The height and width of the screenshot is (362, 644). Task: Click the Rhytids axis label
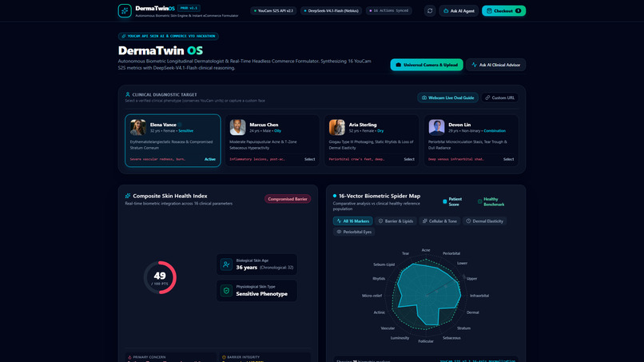379,279
